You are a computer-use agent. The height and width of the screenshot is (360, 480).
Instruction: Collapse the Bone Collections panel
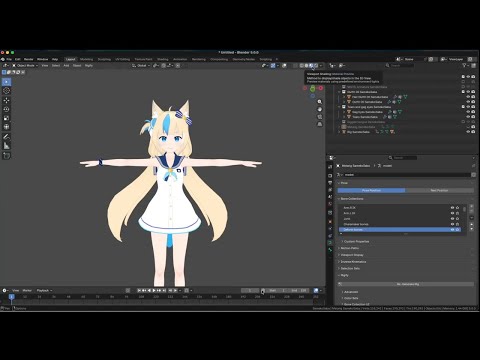click(x=351, y=199)
